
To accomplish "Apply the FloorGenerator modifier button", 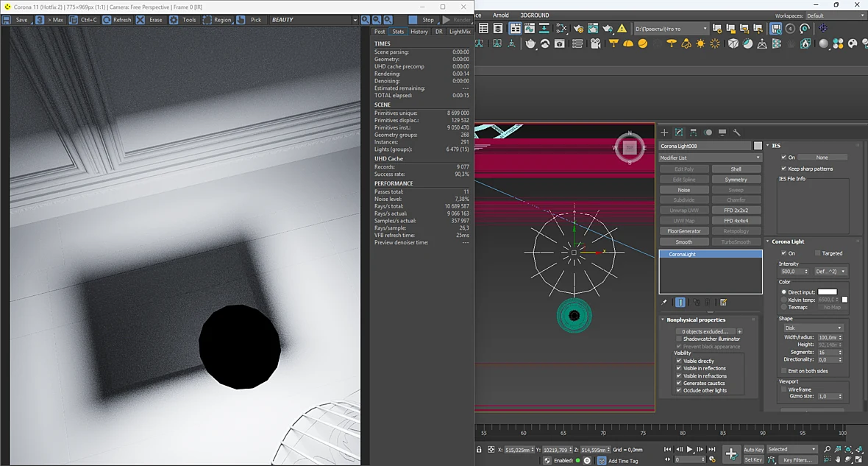I will pyautogui.click(x=683, y=231).
